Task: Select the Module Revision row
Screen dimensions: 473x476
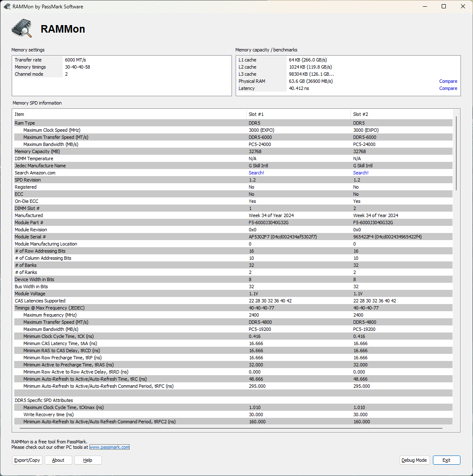Action: (233, 230)
